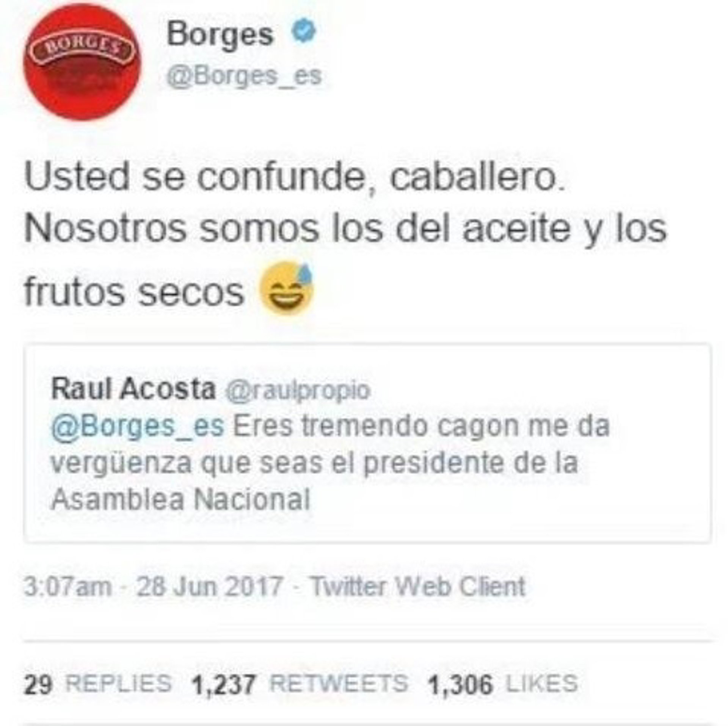The width and height of the screenshot is (728, 726).
Task: Click the Borges profile avatar logo
Action: pyautogui.click(x=82, y=62)
